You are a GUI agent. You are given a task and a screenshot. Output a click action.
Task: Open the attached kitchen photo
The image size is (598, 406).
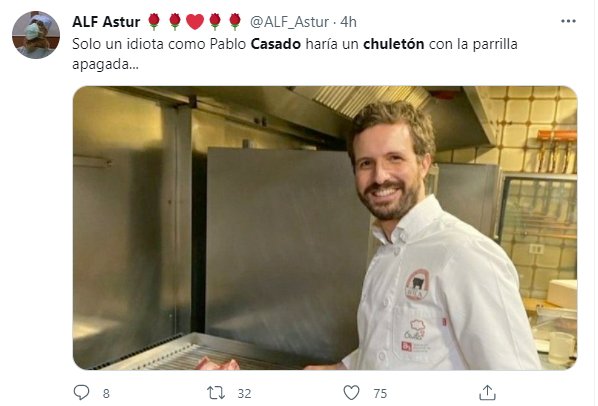(325, 228)
